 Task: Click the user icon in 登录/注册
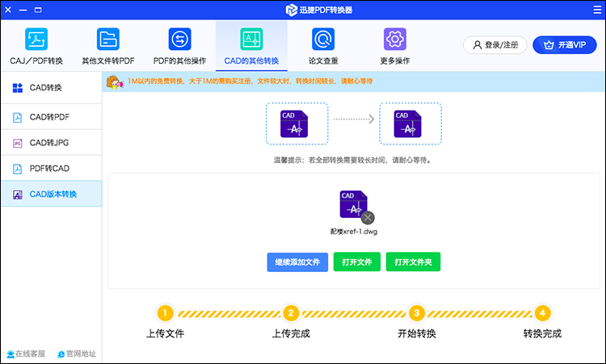point(478,45)
